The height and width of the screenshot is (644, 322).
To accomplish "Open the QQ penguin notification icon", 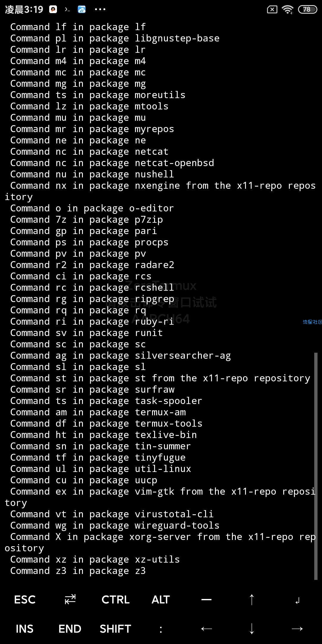I will (x=53, y=9).
